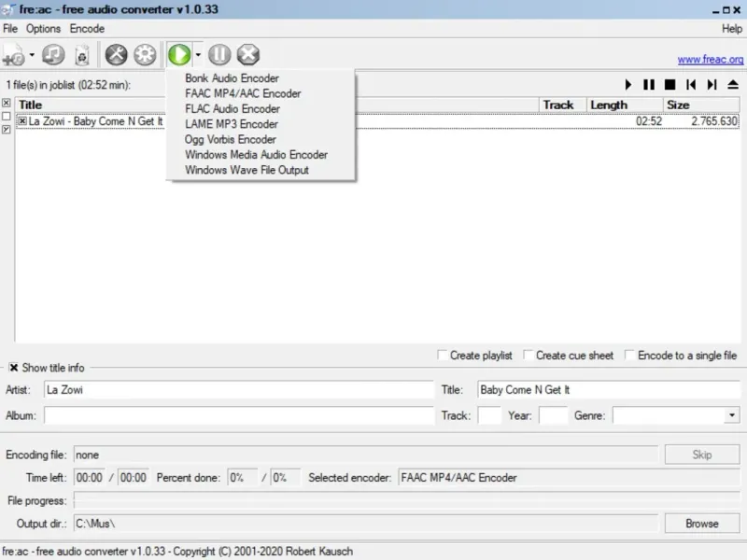Stop encoding with the toolbar X icon
This screenshot has height=560, width=747.
coord(248,55)
